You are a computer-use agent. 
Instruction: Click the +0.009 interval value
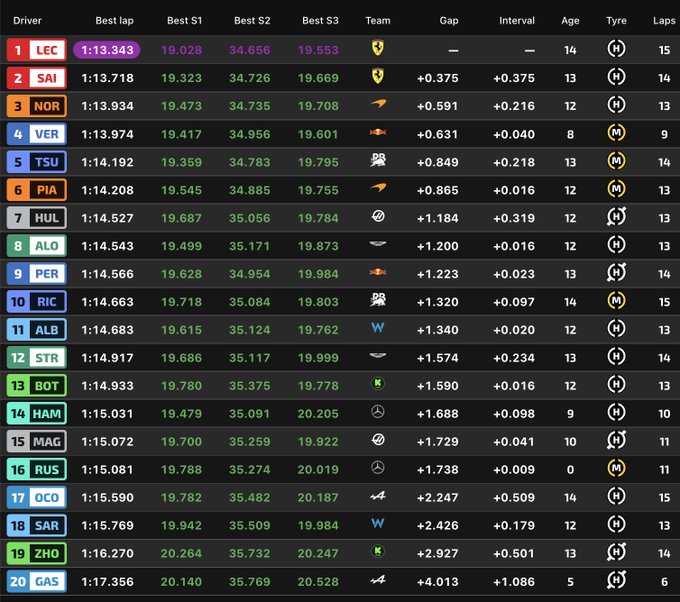[513, 470]
